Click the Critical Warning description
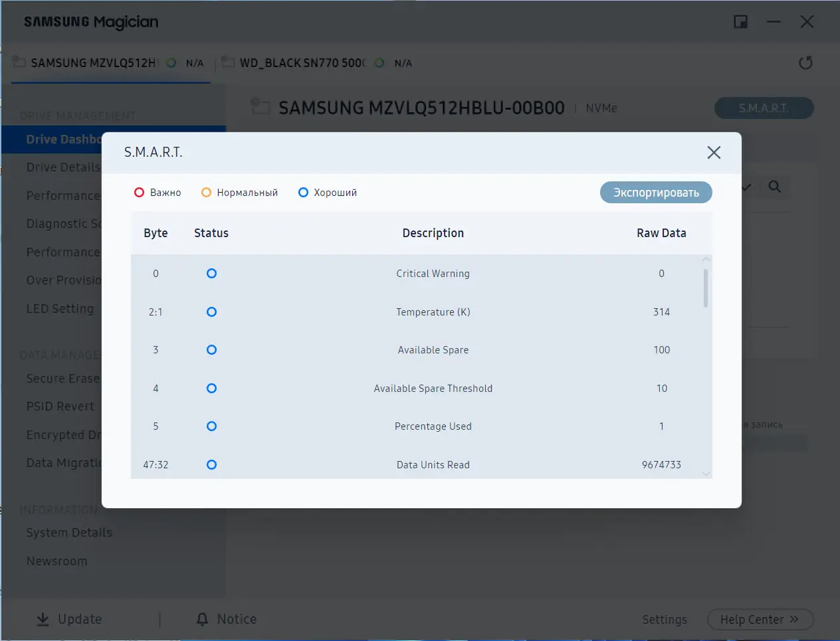 point(433,274)
